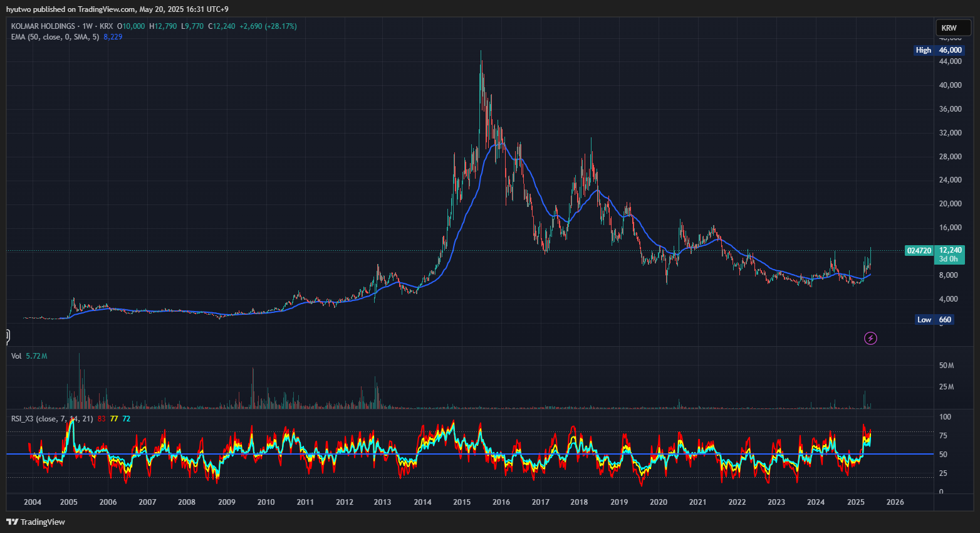
Task: Open the Vol indicator legend
Action: click(x=16, y=356)
